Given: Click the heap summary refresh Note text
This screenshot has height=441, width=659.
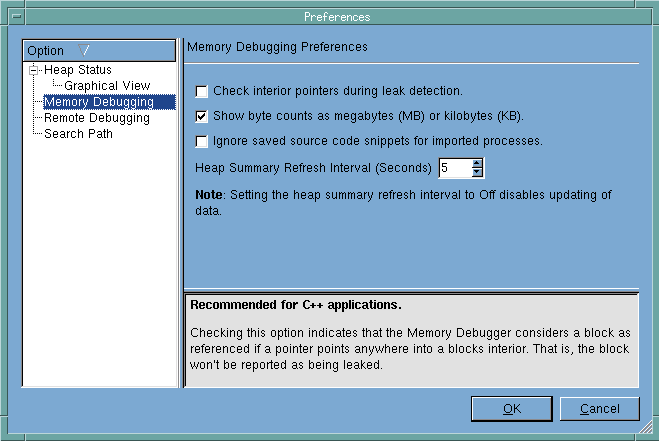Looking at the screenshot, I should 400,202.
